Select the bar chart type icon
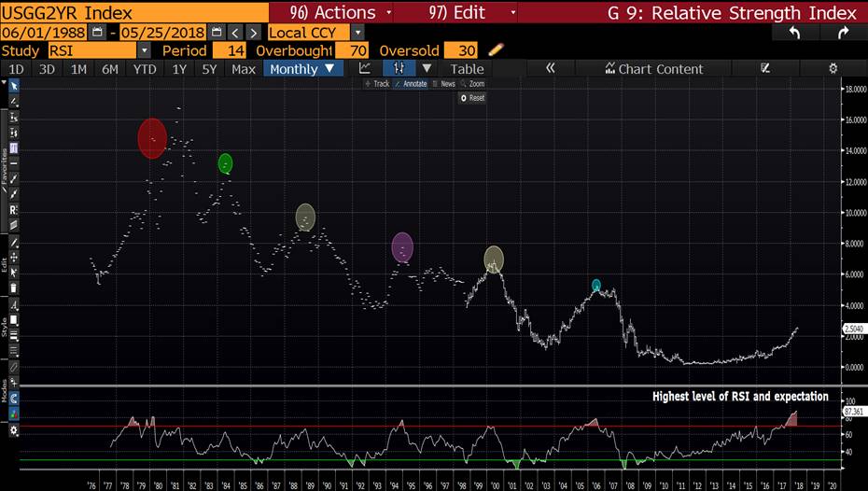The width and height of the screenshot is (868, 491). point(399,69)
